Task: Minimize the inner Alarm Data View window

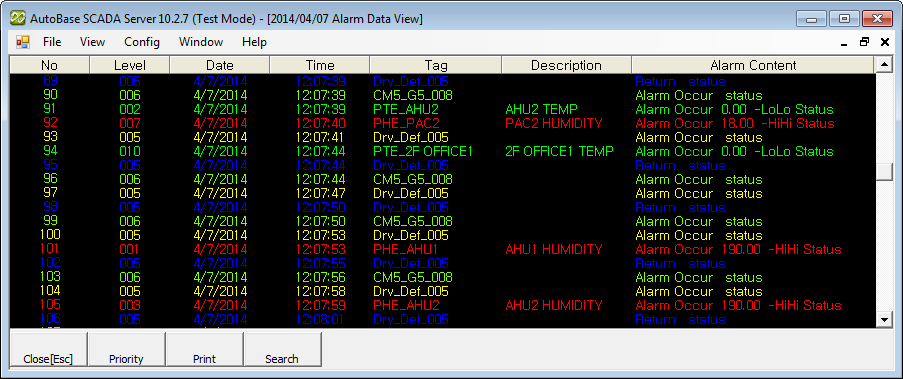Action: pyautogui.click(x=844, y=43)
